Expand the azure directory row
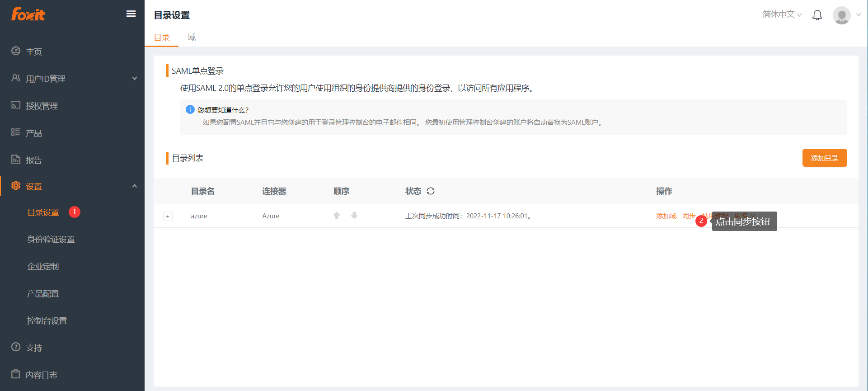Image resolution: width=868 pixels, height=391 pixels. point(168,216)
